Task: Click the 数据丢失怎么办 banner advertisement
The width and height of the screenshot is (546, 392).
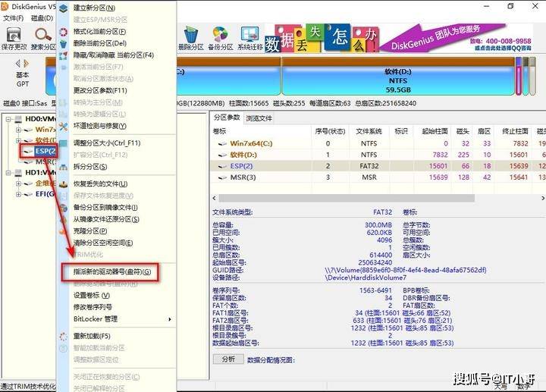Action: click(321, 38)
